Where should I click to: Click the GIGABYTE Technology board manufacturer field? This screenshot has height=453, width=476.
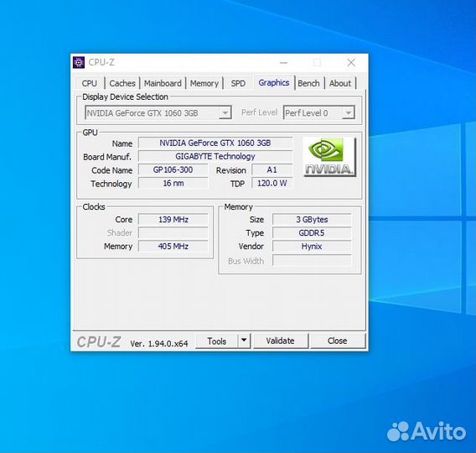coord(215,156)
